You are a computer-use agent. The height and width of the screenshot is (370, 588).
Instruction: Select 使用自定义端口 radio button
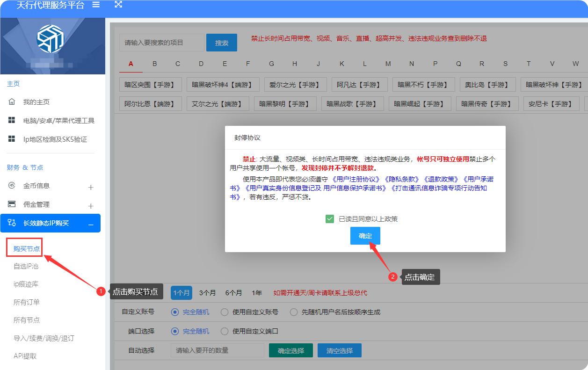(225, 331)
